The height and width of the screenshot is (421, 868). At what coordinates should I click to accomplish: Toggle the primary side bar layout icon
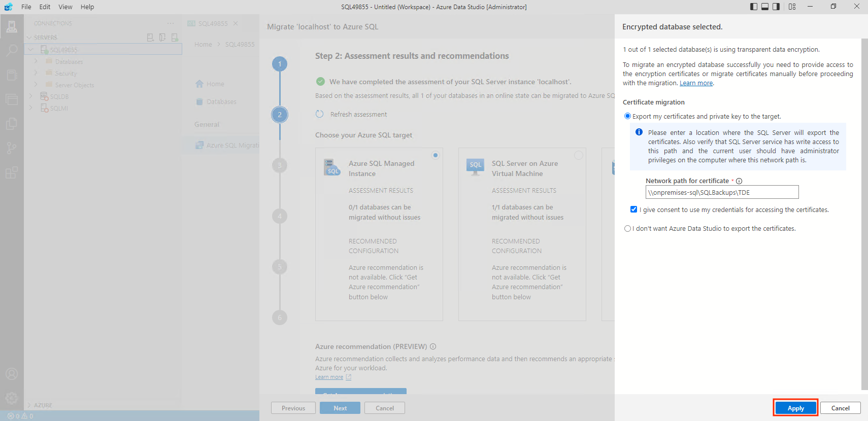(754, 7)
